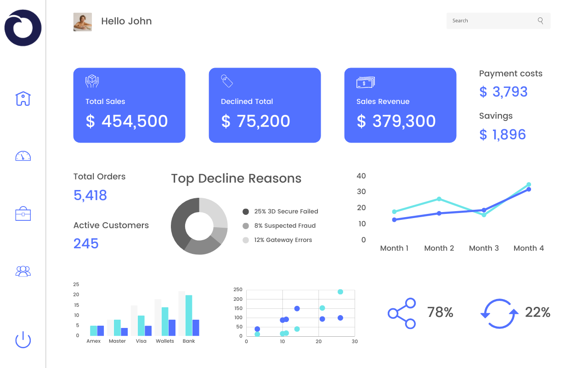Click the Total Orders value 5,418

coord(90,195)
